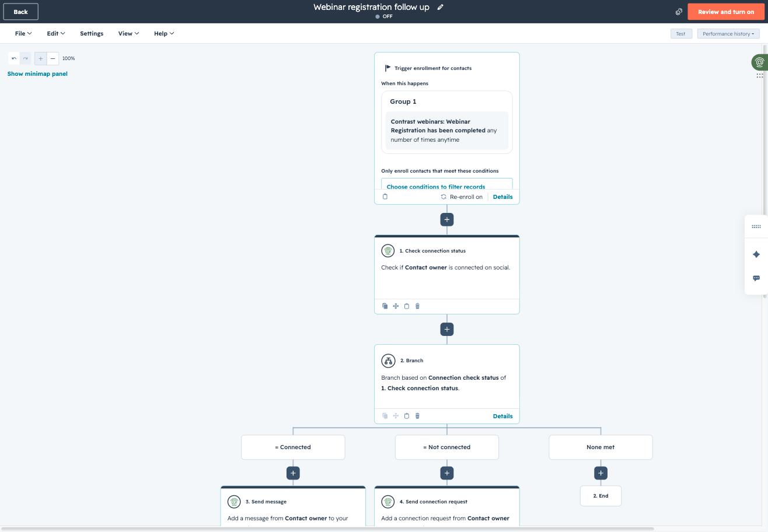Add a step under the Not connected branch
The height and width of the screenshot is (532, 768).
tap(447, 473)
